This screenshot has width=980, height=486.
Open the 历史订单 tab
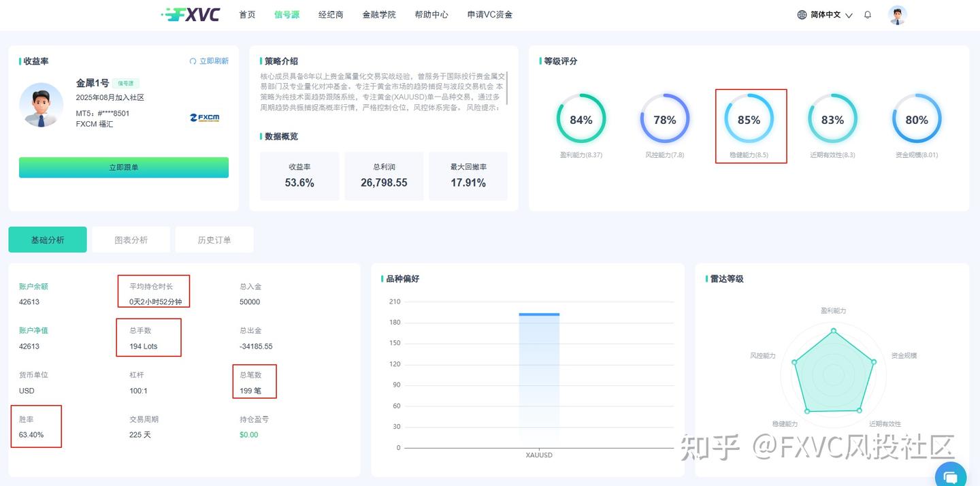point(214,239)
